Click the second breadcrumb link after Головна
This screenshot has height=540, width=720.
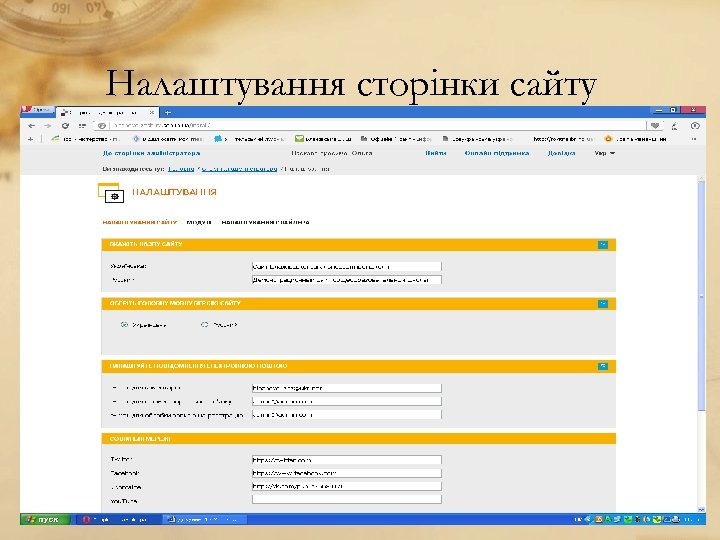[239, 169]
